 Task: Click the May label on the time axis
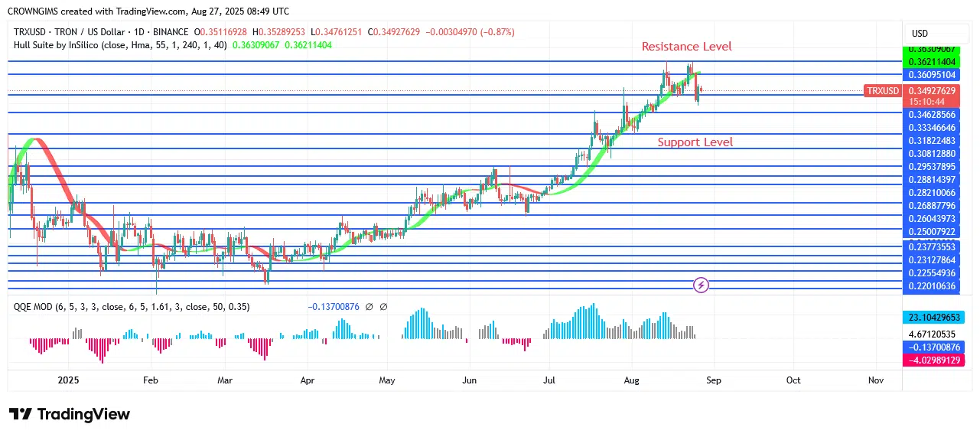[x=387, y=380]
